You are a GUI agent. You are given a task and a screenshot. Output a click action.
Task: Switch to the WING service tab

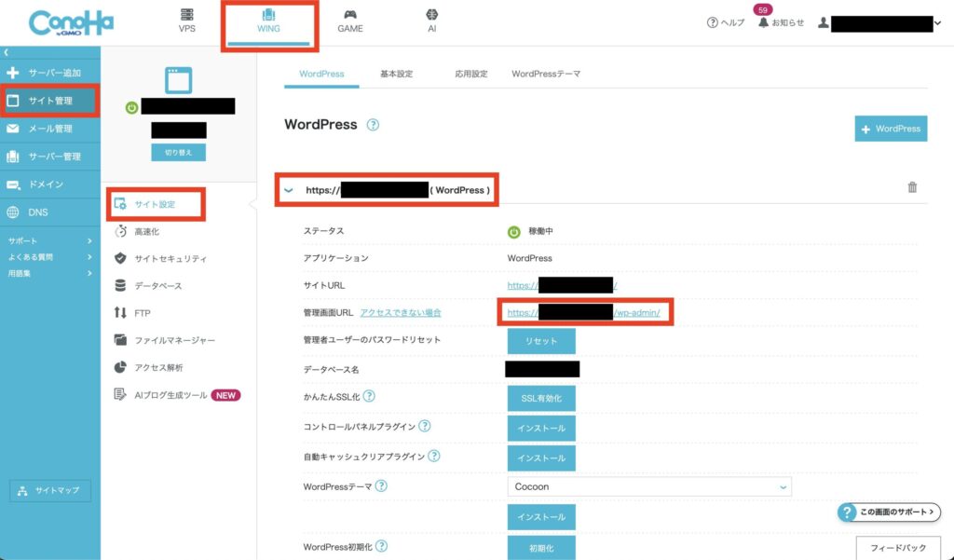[x=268, y=20]
